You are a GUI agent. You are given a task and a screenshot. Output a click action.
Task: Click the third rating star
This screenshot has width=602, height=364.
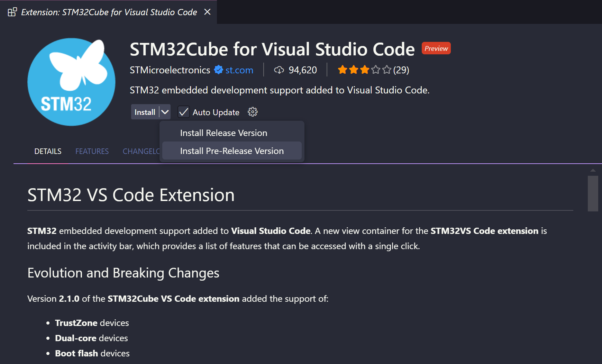click(365, 70)
